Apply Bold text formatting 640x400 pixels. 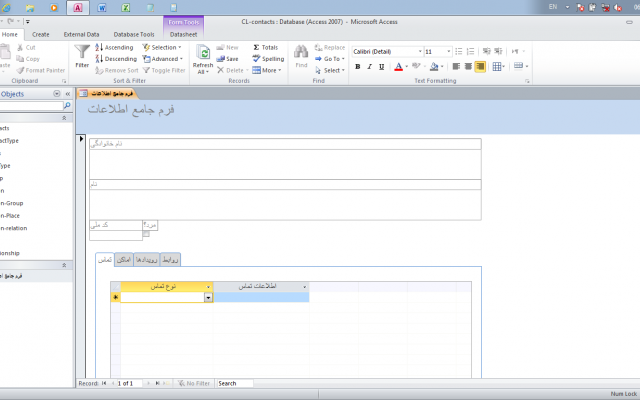pos(358,67)
